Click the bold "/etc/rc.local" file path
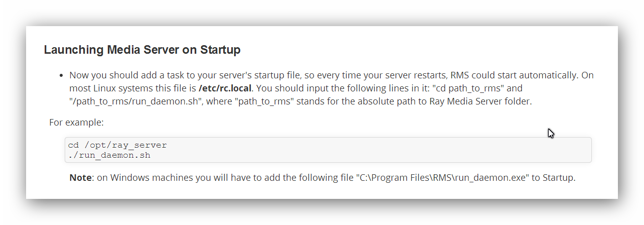Image resolution: width=644 pixels, height=225 pixels. tap(225, 88)
